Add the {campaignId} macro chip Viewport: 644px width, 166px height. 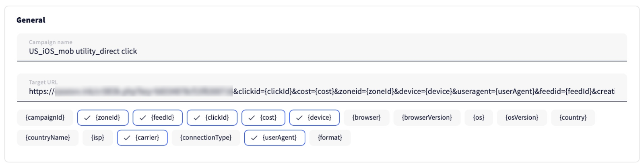coord(45,118)
